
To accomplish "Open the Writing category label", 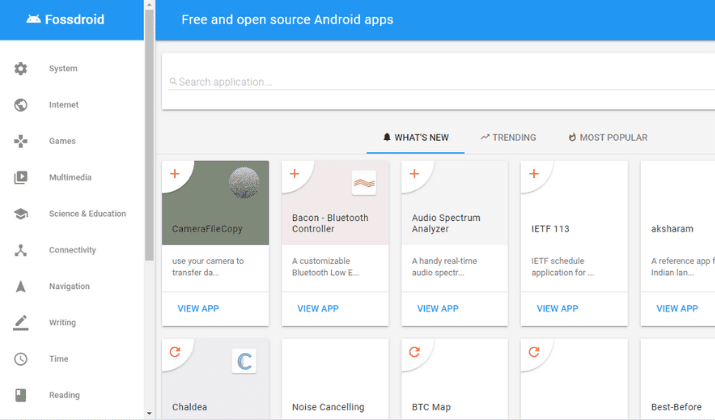I will (x=62, y=322).
